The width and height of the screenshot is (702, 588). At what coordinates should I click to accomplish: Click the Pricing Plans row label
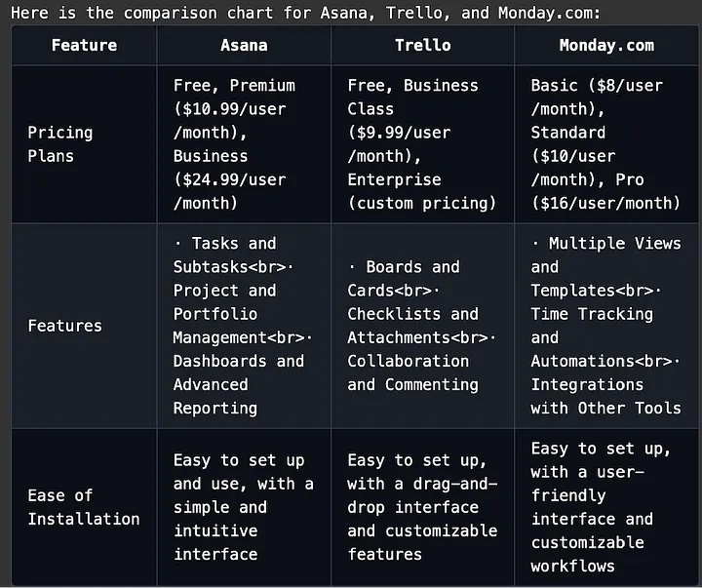click(60, 144)
